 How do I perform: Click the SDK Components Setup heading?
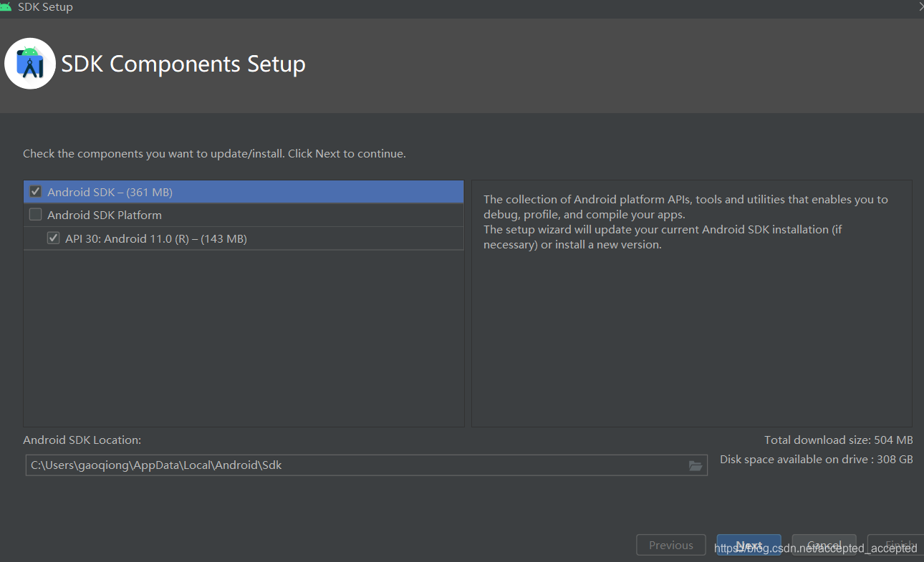183,64
